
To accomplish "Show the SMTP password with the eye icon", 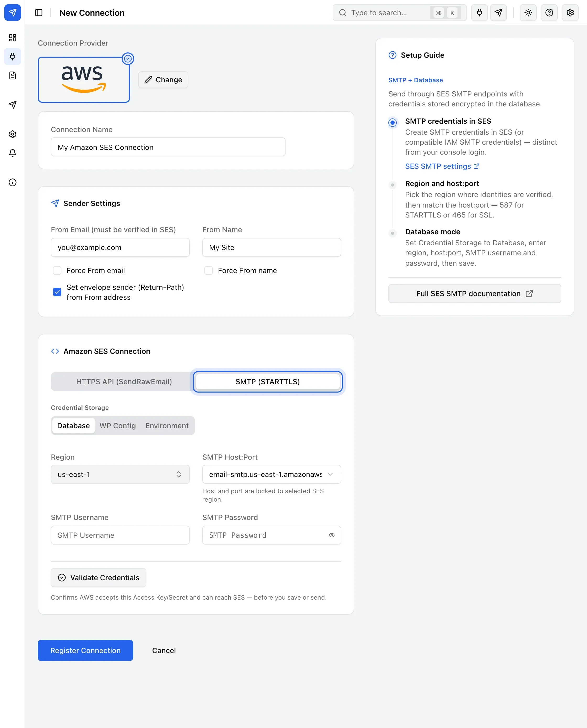I will (x=332, y=535).
